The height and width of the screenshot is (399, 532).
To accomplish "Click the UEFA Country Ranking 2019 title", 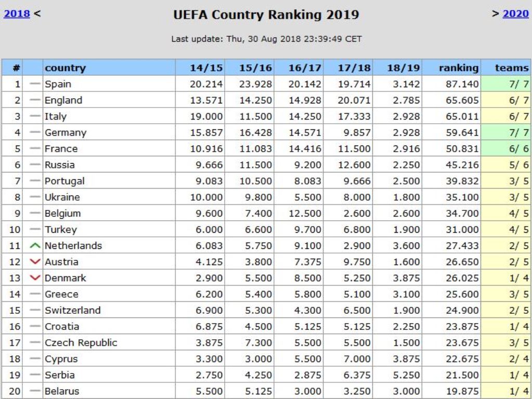I will tap(266, 15).
